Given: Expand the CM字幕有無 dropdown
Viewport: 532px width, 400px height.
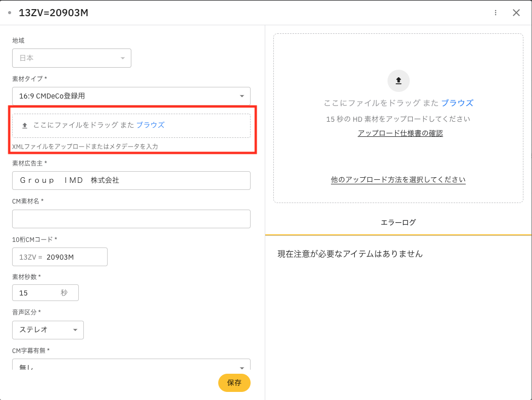Looking at the screenshot, I should (131, 366).
